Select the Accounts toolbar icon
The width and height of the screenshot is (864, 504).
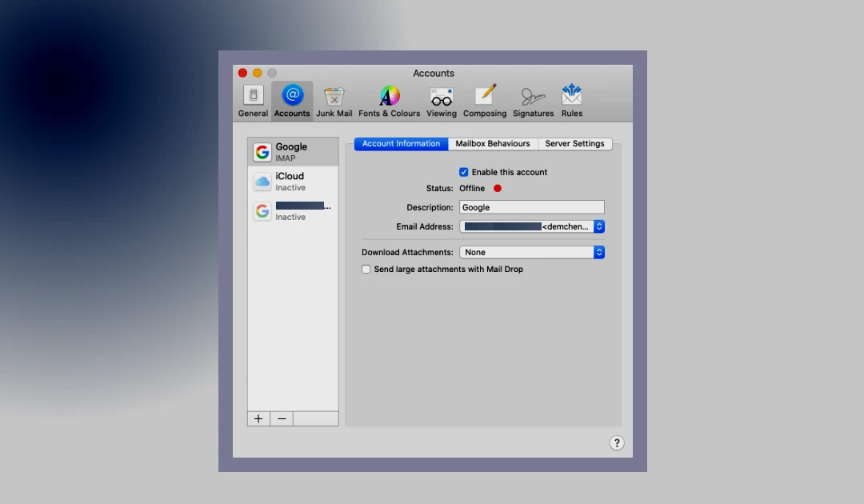pyautogui.click(x=292, y=102)
